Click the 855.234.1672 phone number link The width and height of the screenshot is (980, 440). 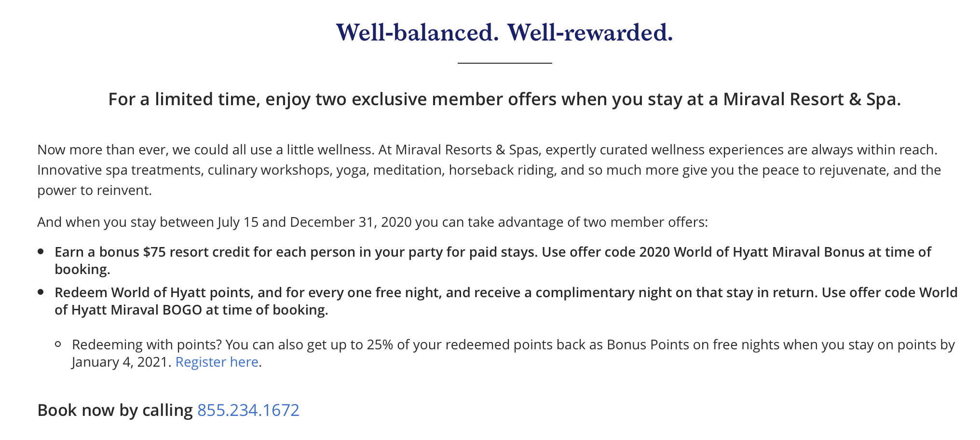click(248, 410)
